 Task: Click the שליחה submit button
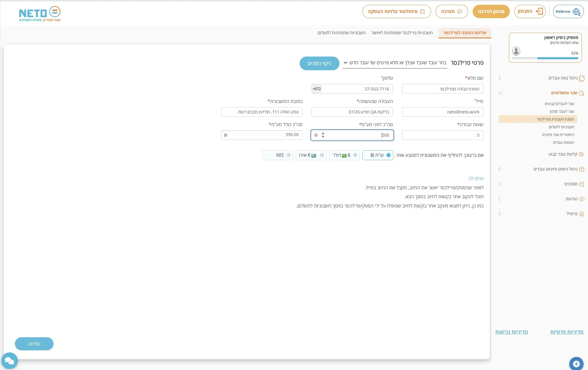click(34, 344)
